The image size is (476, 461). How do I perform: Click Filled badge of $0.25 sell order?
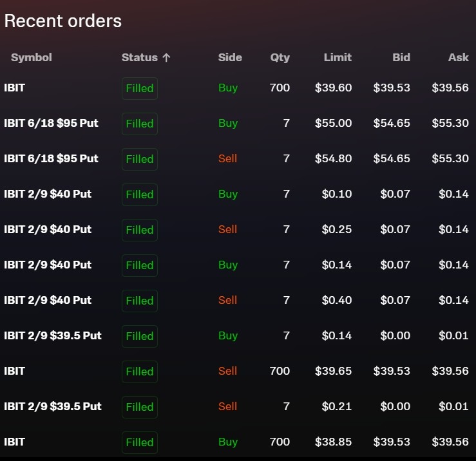pos(140,230)
